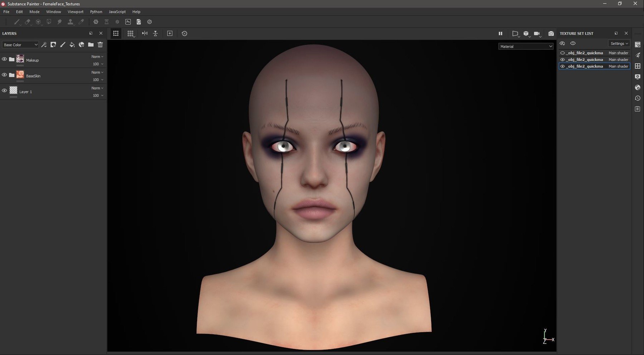The width and height of the screenshot is (644, 355).
Task: Toggle the viewport manipulator frame icon
Action: [116, 33]
